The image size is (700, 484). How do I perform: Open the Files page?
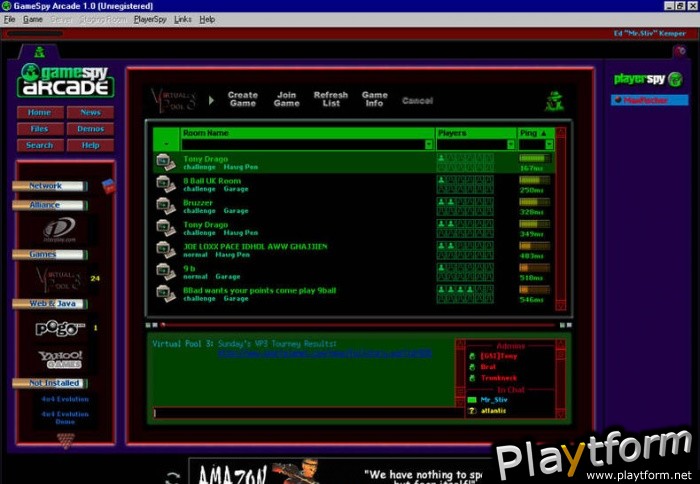pos(40,129)
